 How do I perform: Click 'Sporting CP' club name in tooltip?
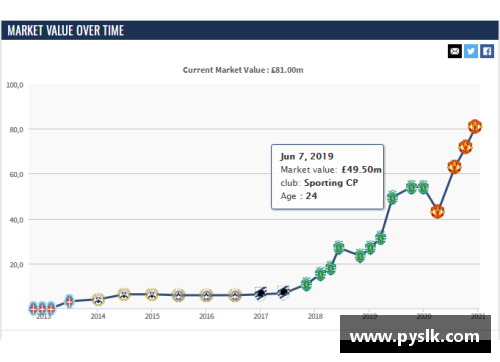[x=331, y=183]
